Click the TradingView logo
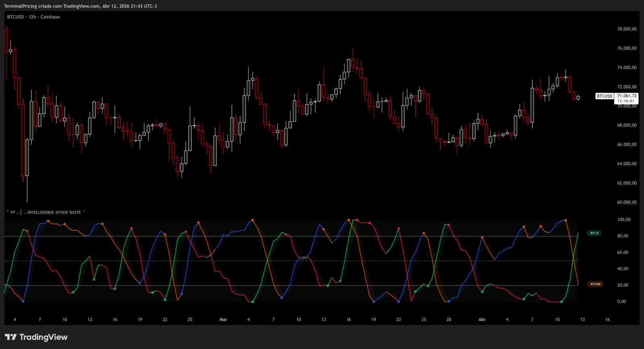Viewport: 644px width, 349px height. 36,337
